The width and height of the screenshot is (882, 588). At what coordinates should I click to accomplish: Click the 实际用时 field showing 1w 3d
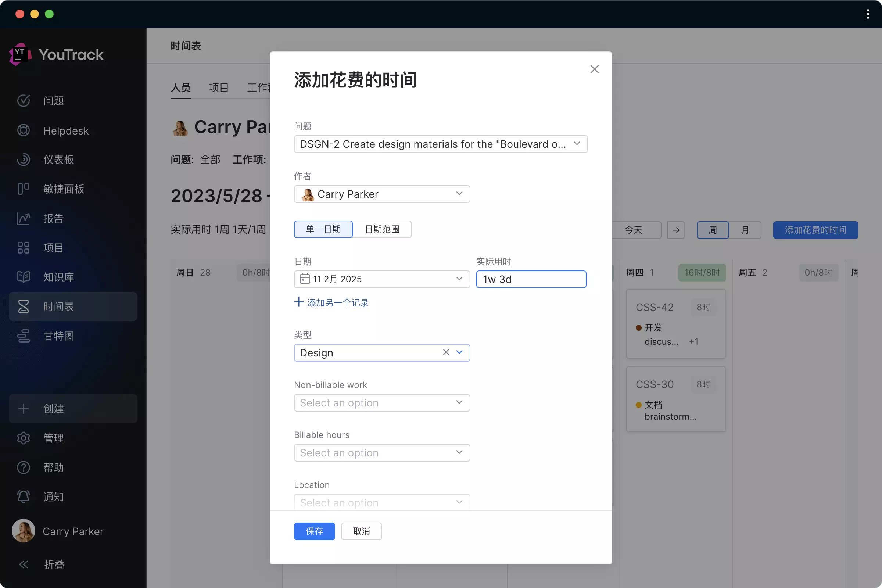531,279
